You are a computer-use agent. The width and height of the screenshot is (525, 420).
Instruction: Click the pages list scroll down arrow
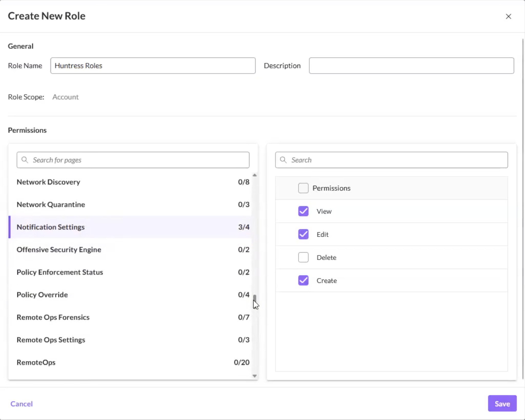coord(254,376)
